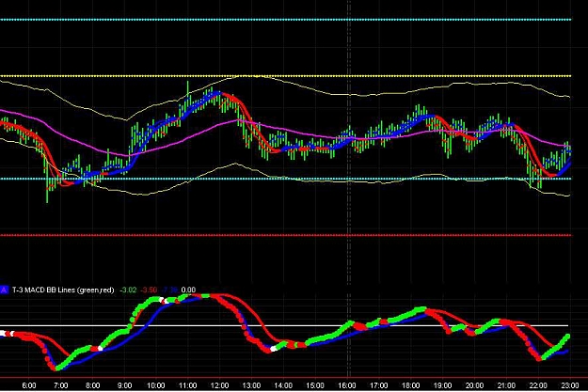Click the 11:00 time axis label
The height and width of the screenshot is (392, 588).
pos(187,385)
